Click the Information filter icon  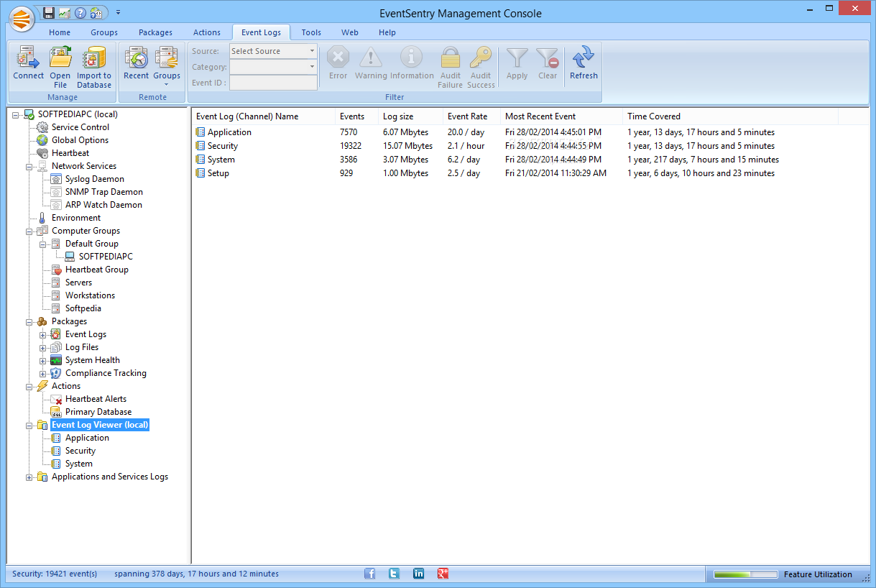tap(412, 58)
